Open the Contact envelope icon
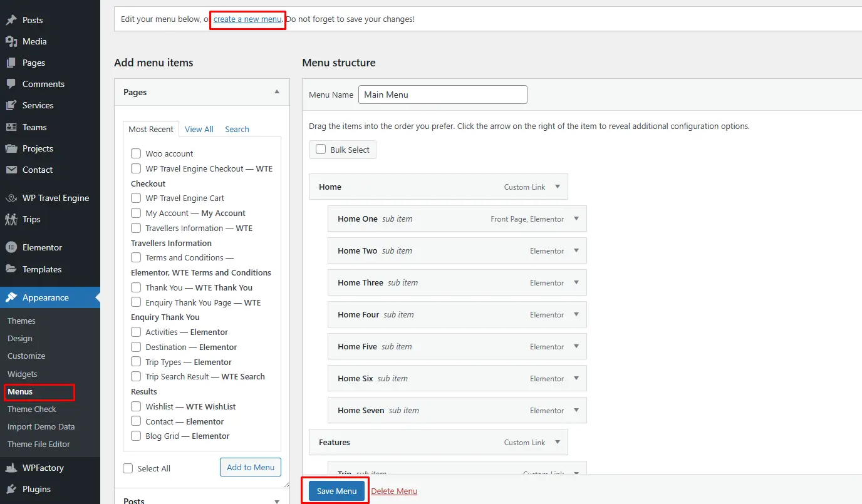 pyautogui.click(x=11, y=170)
